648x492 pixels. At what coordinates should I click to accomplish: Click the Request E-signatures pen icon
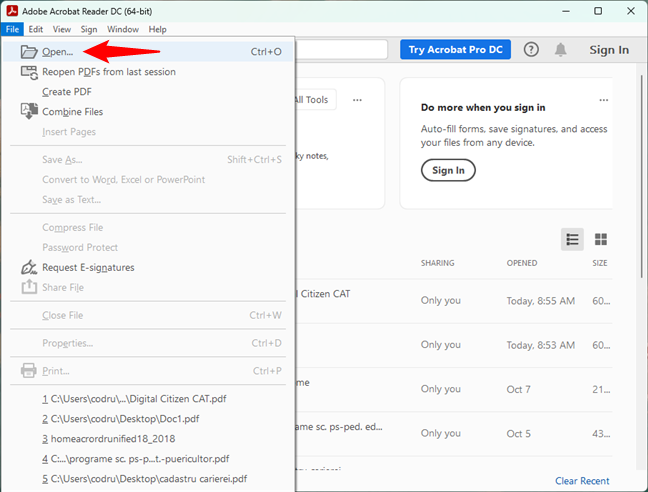click(x=29, y=267)
